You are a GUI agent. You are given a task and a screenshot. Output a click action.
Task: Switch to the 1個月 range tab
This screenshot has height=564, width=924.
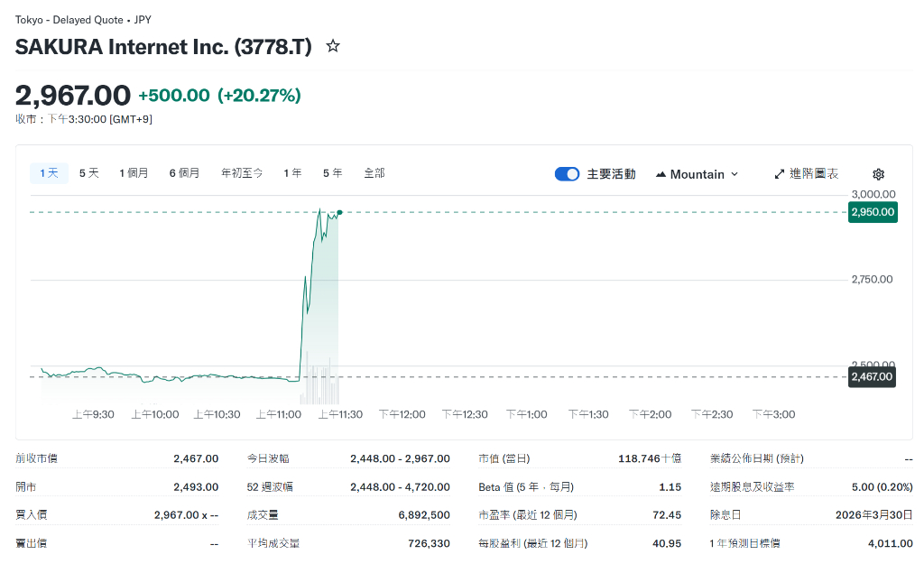click(x=134, y=172)
